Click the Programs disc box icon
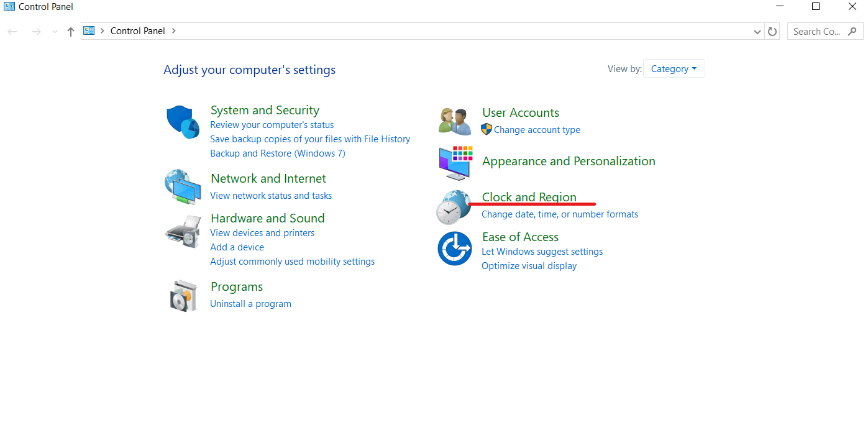Image resolution: width=868 pixels, height=443 pixels. (x=183, y=295)
